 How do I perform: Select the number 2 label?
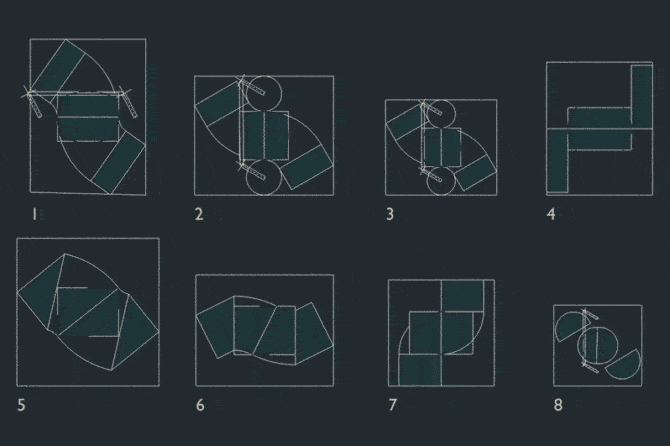pyautogui.click(x=199, y=214)
